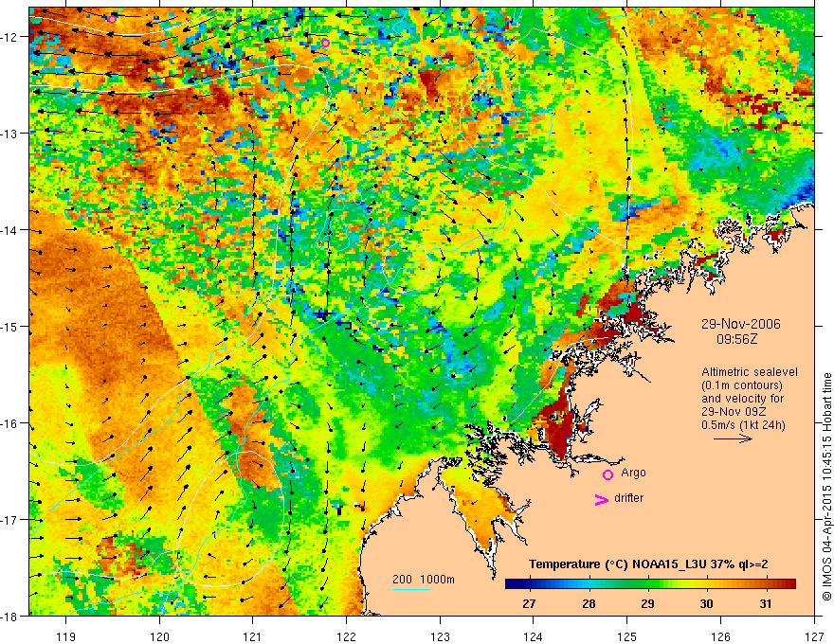Click the magenta drifter arrowhead in legend

pyautogui.click(x=602, y=499)
